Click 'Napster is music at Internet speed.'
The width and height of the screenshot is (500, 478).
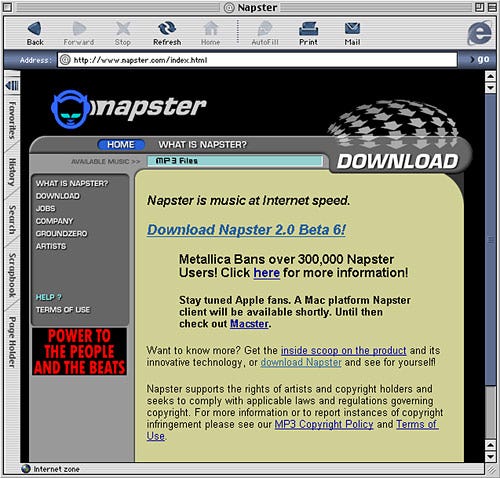click(249, 200)
